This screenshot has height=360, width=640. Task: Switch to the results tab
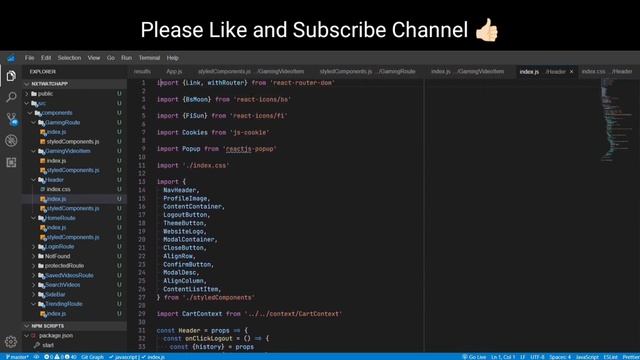click(x=142, y=71)
